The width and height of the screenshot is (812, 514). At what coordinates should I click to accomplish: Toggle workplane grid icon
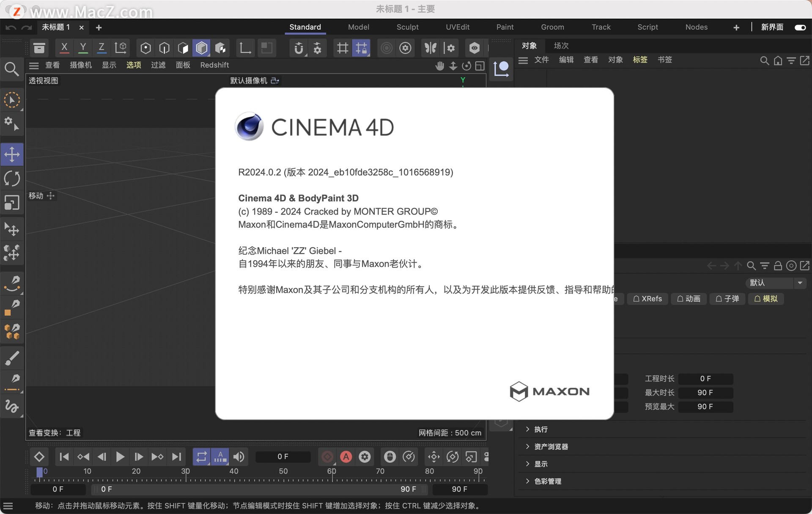(x=343, y=48)
